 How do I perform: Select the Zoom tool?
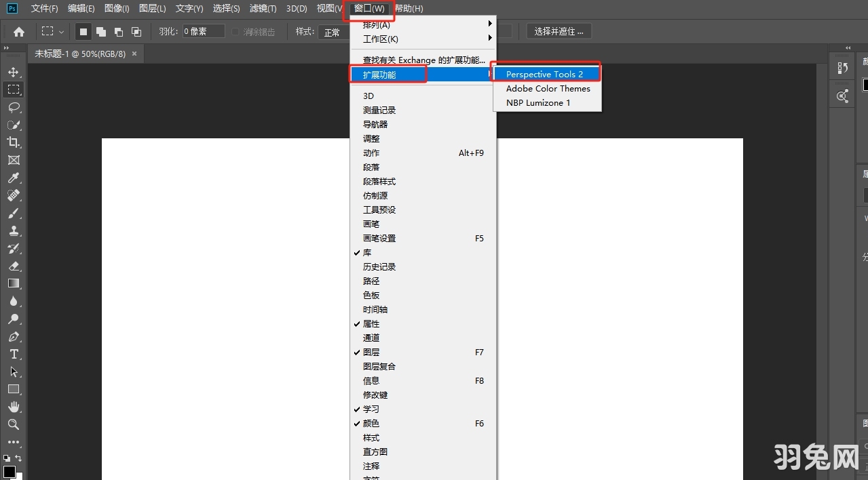click(x=14, y=424)
